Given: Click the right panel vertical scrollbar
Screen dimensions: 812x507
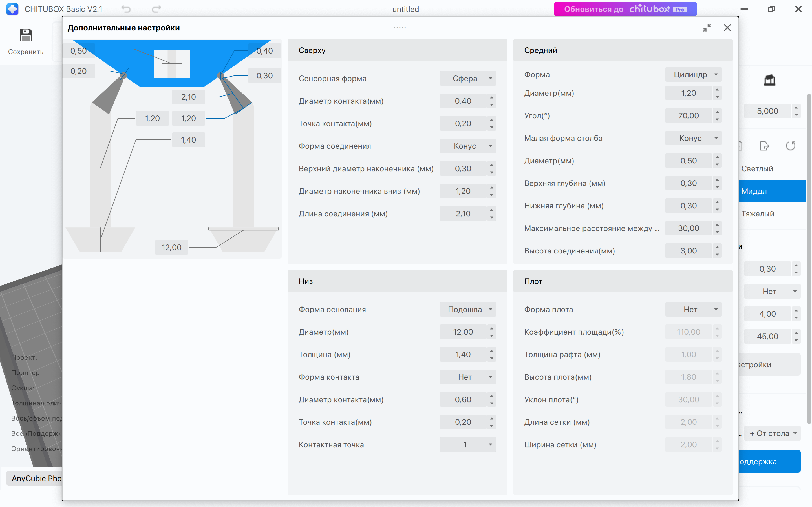Looking at the screenshot, I should (809, 258).
